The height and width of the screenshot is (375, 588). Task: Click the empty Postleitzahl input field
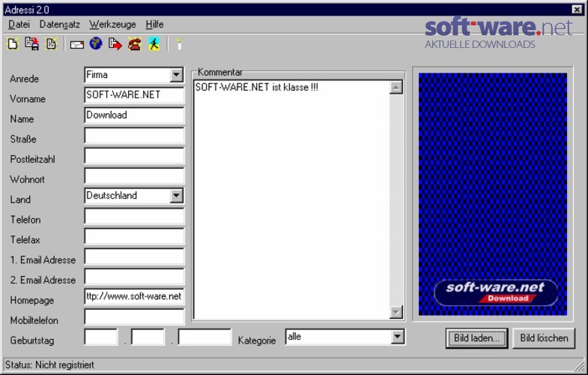[134, 156]
